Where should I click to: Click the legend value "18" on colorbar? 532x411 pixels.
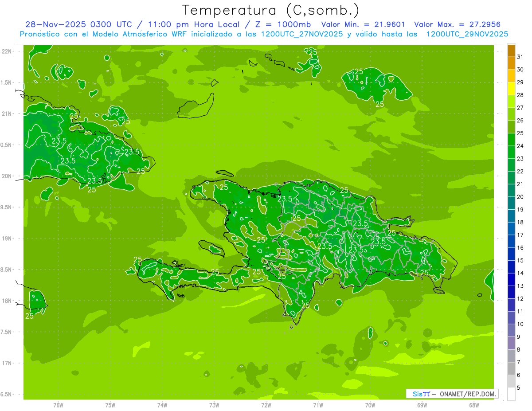pyautogui.click(x=520, y=222)
